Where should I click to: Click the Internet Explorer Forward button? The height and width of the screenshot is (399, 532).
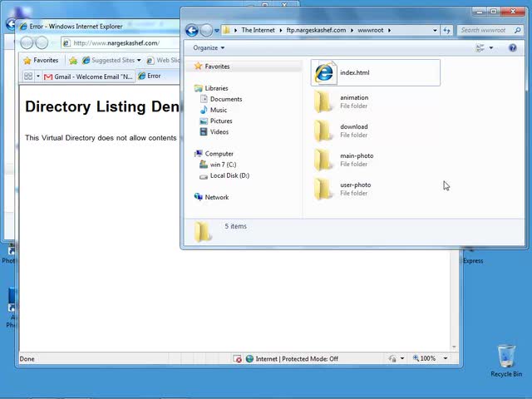tap(42, 42)
